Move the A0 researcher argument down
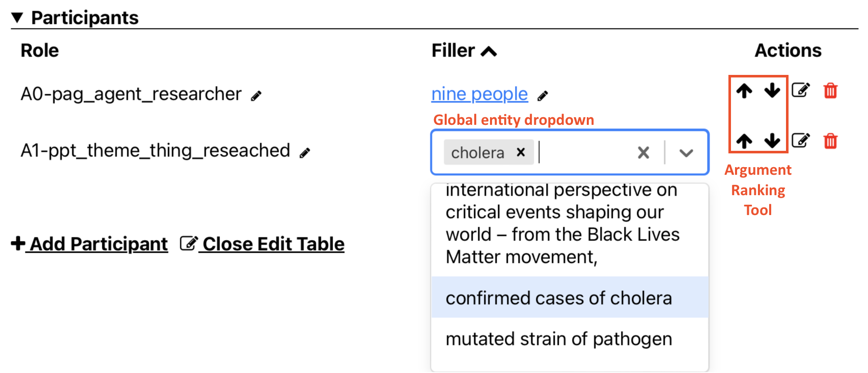Viewport: 868px width, 373px height. point(772,91)
